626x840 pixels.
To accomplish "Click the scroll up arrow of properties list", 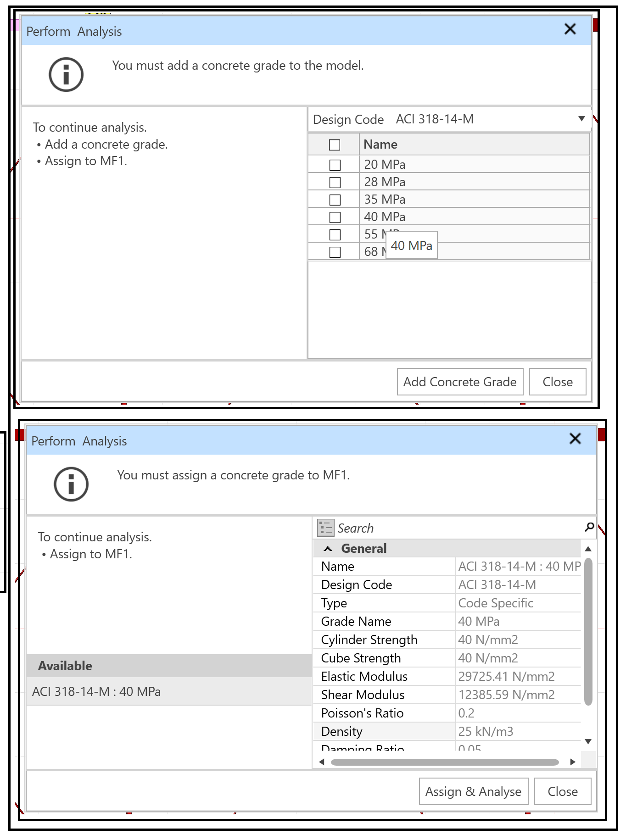I will coord(588,549).
